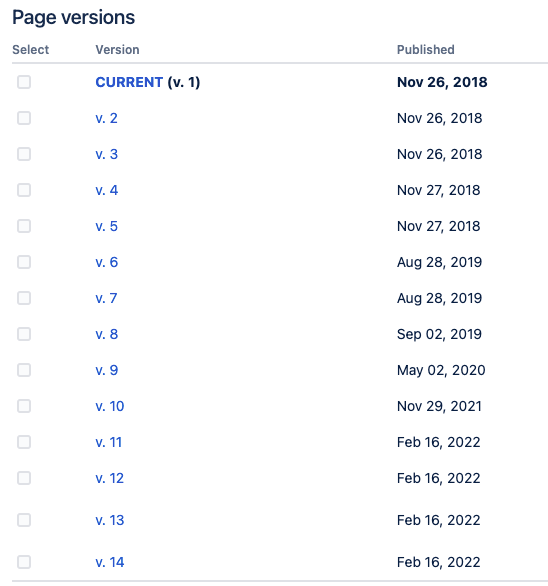Open version v. 11 link
The height and width of the screenshot is (586, 548).
(x=108, y=442)
